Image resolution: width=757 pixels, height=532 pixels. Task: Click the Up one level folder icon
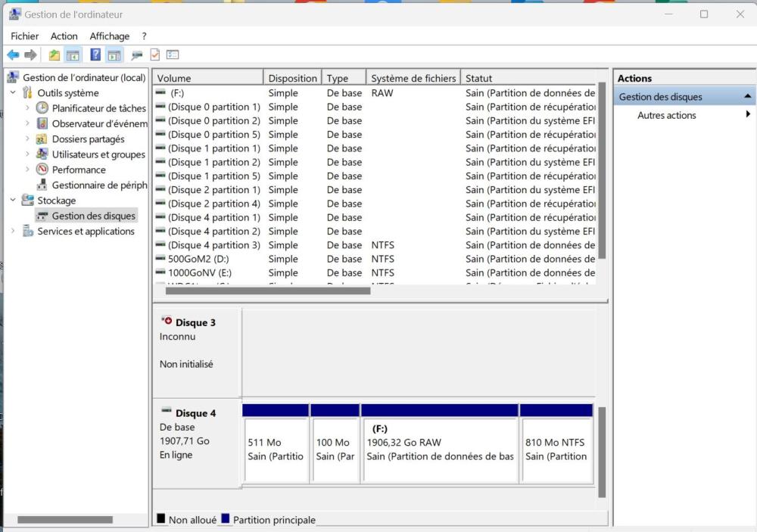pyautogui.click(x=54, y=54)
